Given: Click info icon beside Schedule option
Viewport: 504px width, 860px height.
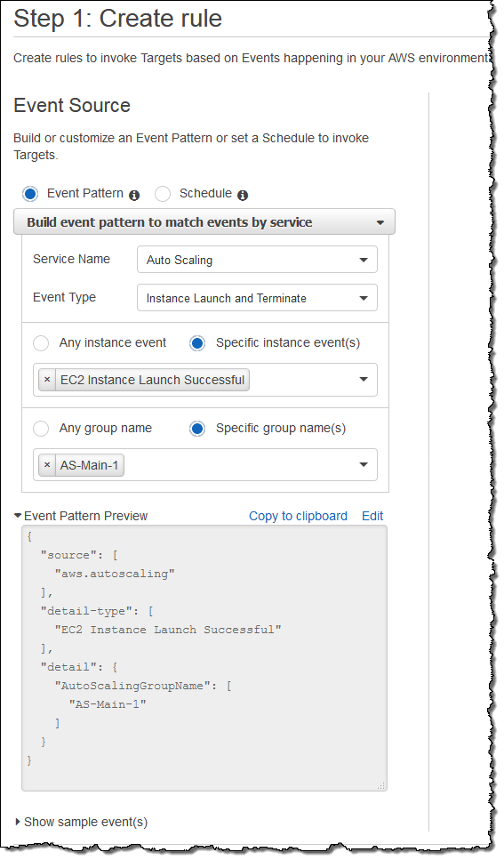Looking at the screenshot, I should pos(243,196).
